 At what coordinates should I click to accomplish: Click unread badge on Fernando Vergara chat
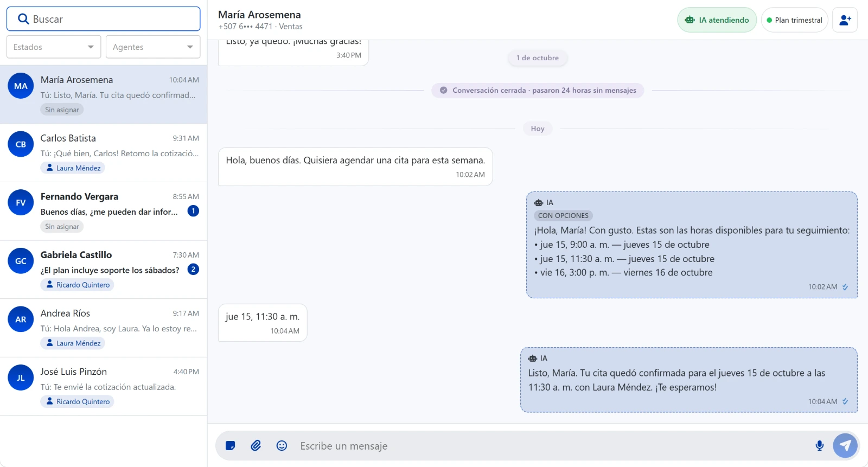click(193, 211)
